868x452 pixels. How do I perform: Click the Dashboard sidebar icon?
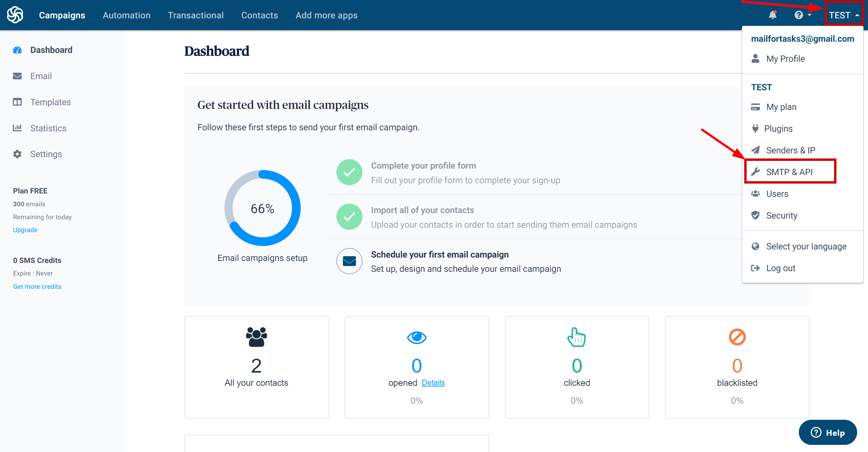coord(18,50)
